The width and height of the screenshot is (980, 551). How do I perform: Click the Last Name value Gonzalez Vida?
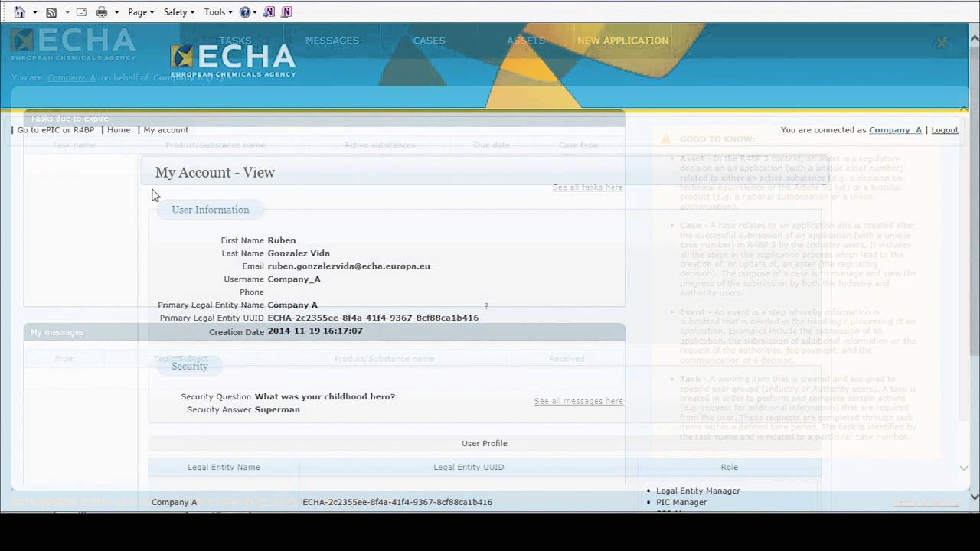pyautogui.click(x=299, y=253)
